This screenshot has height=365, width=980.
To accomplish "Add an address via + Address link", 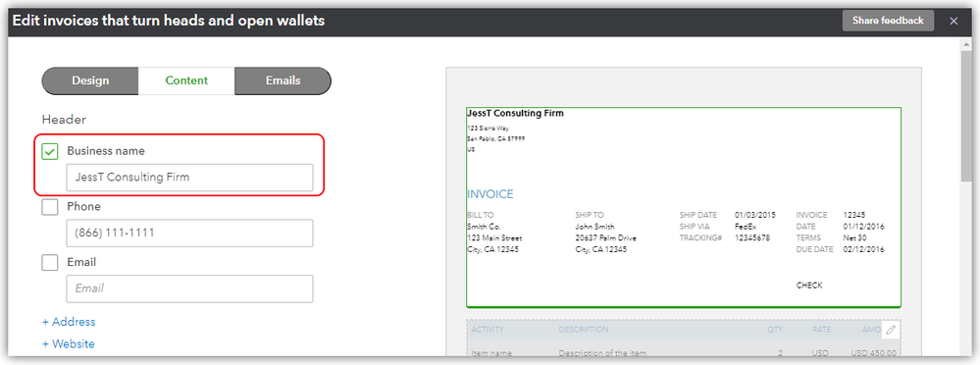I will pyautogui.click(x=69, y=322).
